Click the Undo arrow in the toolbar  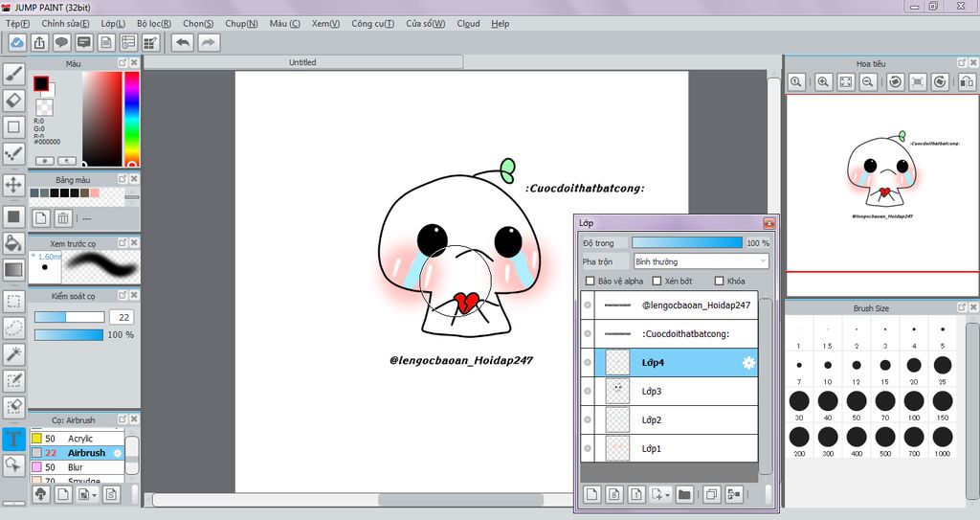[x=182, y=42]
